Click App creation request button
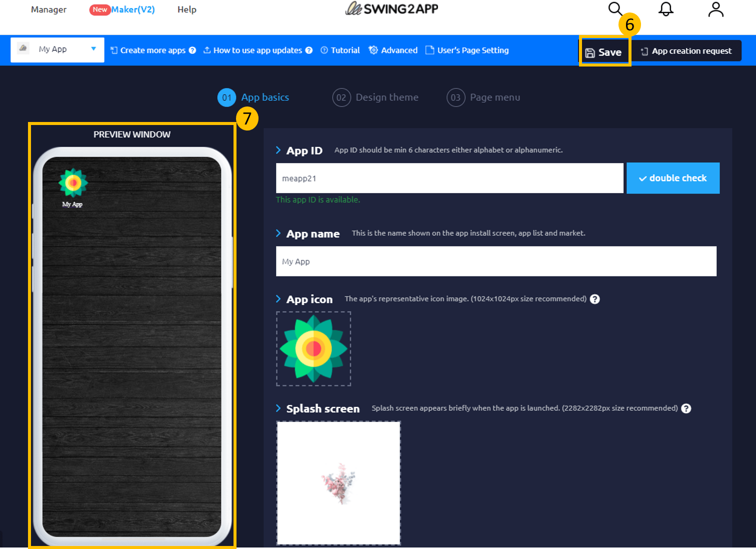756x549 pixels. pos(686,51)
